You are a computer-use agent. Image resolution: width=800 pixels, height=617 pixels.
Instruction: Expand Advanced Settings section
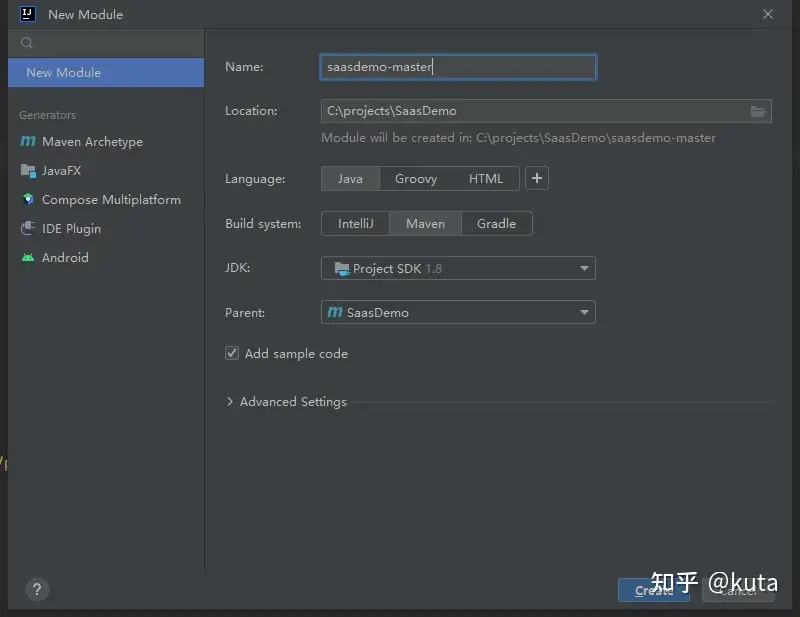pos(231,402)
